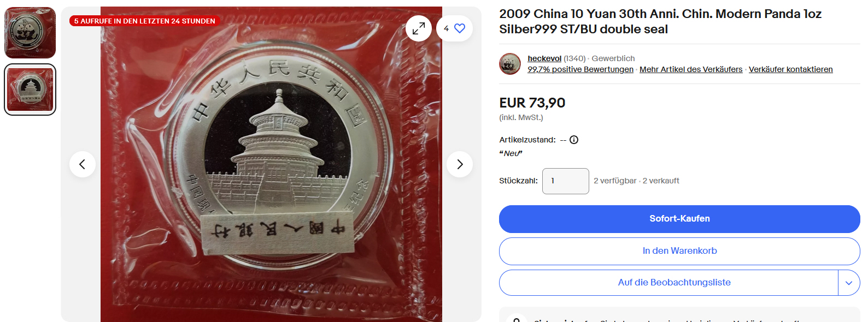
Task: Click the Sofort-Kaufen button
Action: [679, 219]
